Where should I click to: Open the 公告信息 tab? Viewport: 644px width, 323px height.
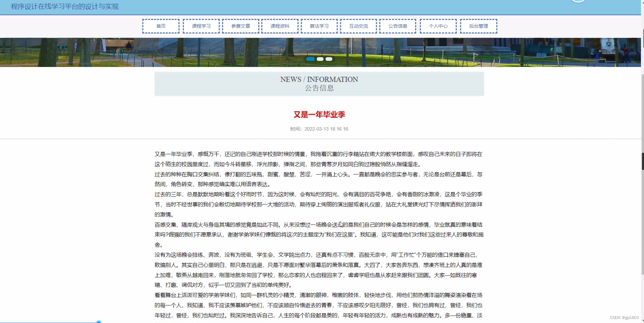pyautogui.click(x=397, y=26)
